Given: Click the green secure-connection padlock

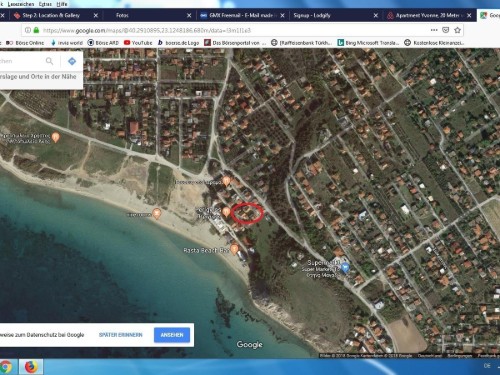Looking at the screenshot, I should [36, 30].
